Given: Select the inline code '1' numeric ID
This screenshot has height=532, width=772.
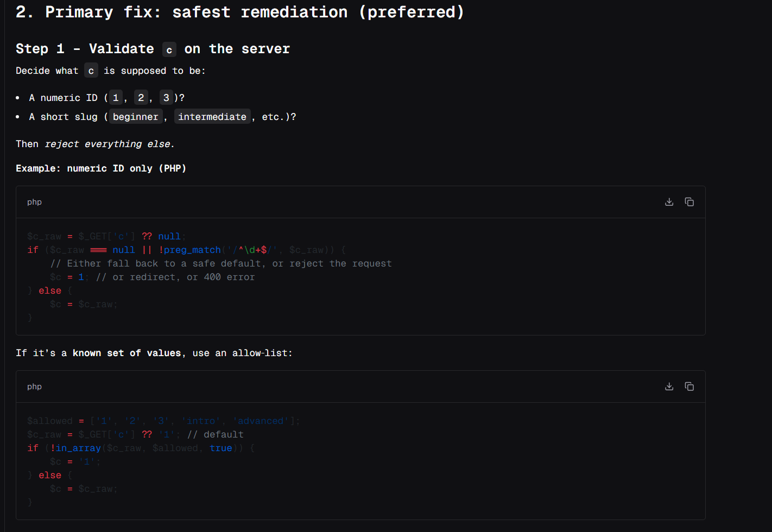Looking at the screenshot, I should coord(116,98).
